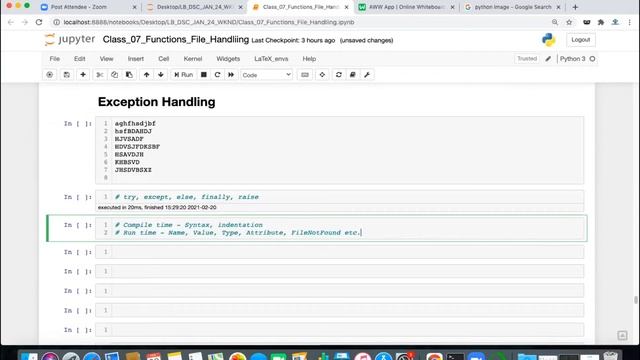The height and width of the screenshot is (360, 640).
Task: Click the Logout button
Action: point(580,40)
